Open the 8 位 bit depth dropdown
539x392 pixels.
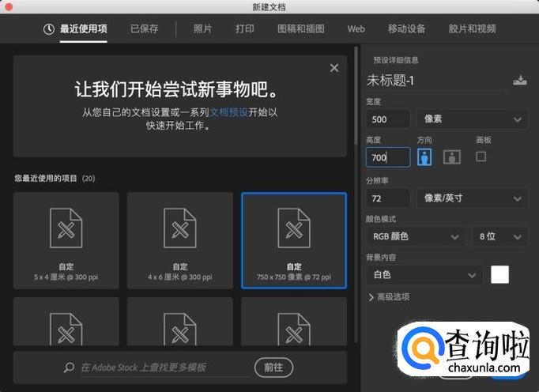click(499, 236)
